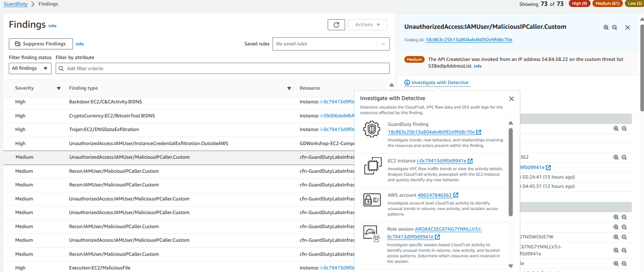Click into the Add filter criteria field
Image resolution: width=644 pixels, height=272 pixels.
222,68
